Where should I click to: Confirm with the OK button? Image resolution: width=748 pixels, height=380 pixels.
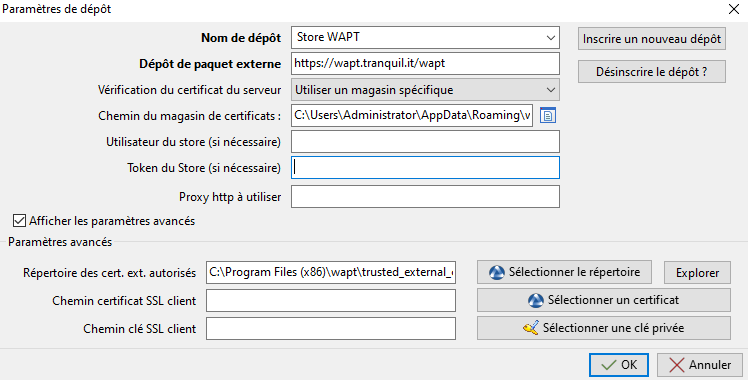click(x=619, y=365)
